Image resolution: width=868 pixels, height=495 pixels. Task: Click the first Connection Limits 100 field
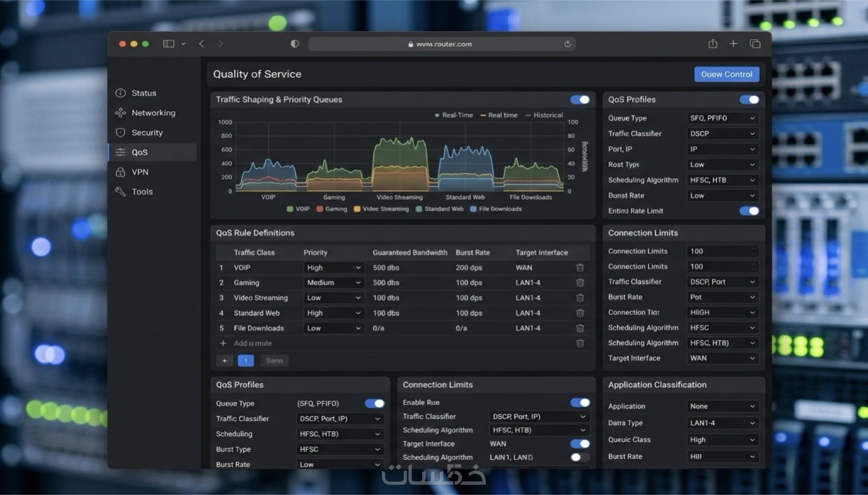click(x=722, y=251)
